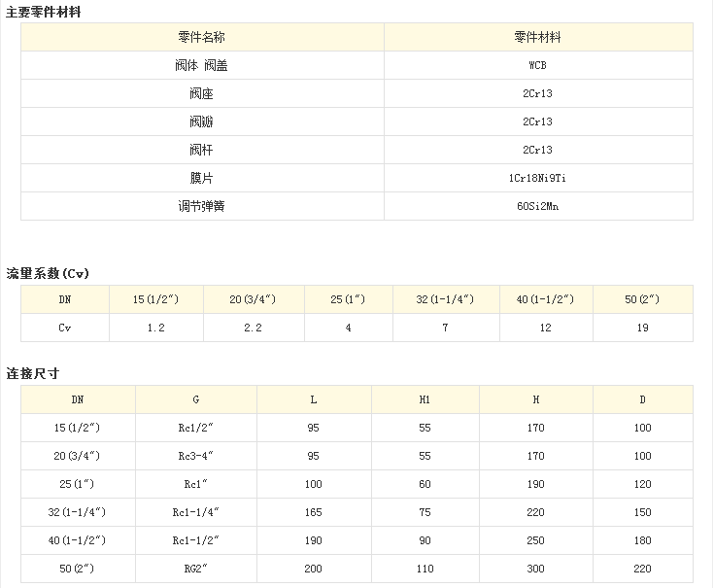Select the Cv value 19 cell
Image resolution: width=714 pixels, height=588 pixels.
point(643,328)
